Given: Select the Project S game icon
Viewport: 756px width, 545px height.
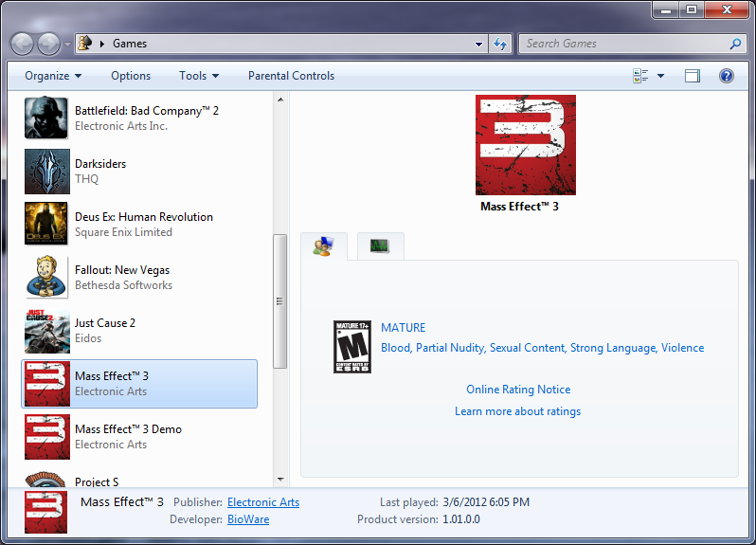Looking at the screenshot, I should pos(46,480).
